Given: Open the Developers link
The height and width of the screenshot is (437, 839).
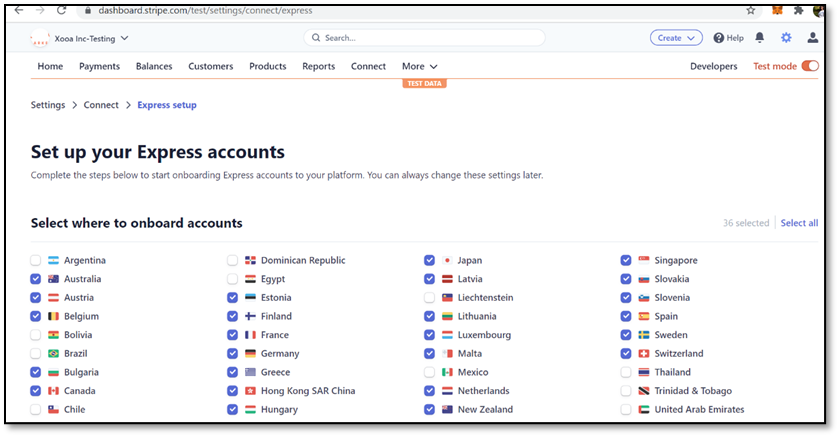Looking at the screenshot, I should tap(713, 66).
